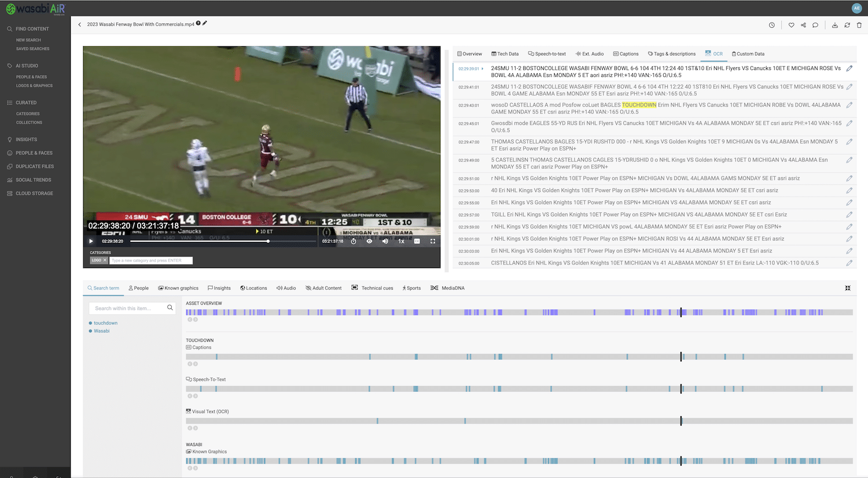Open Saved Searches in the sidebar
This screenshot has height=478, width=868.
point(32,49)
